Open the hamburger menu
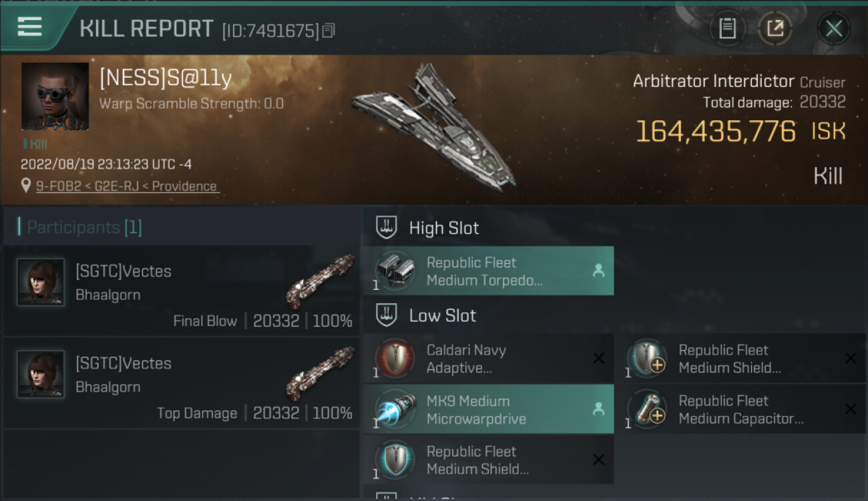This screenshot has width=868, height=501. 30,27
